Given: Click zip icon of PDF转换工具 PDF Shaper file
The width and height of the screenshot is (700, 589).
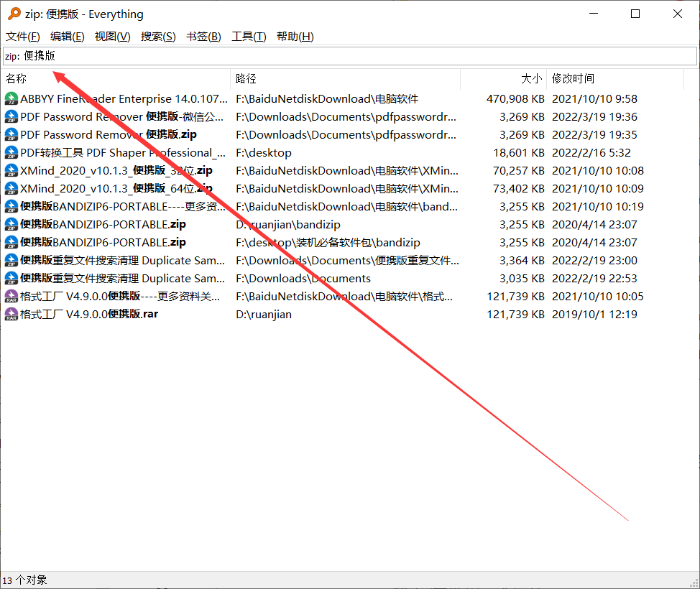Looking at the screenshot, I should (11, 152).
